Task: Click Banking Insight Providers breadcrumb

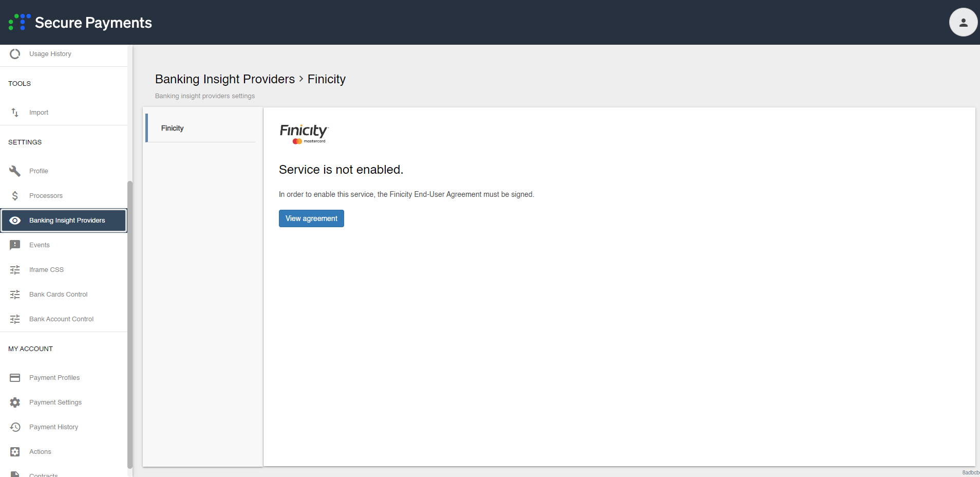Action: 225,79
